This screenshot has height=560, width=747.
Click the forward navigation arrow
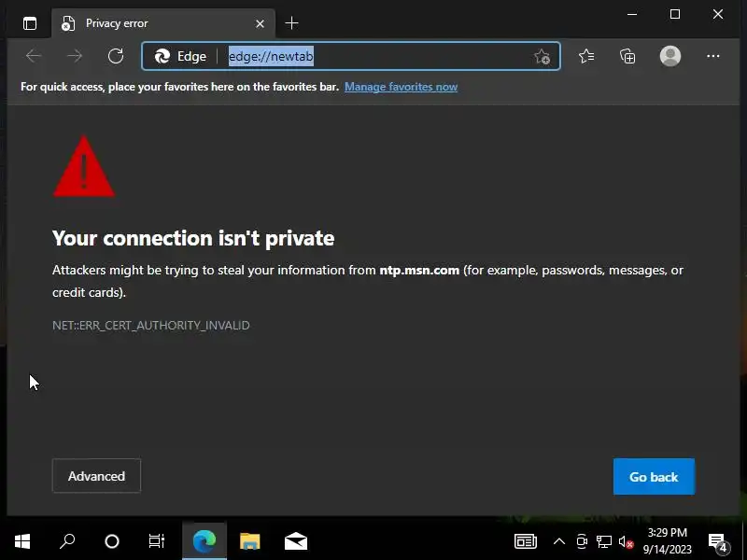tap(75, 56)
